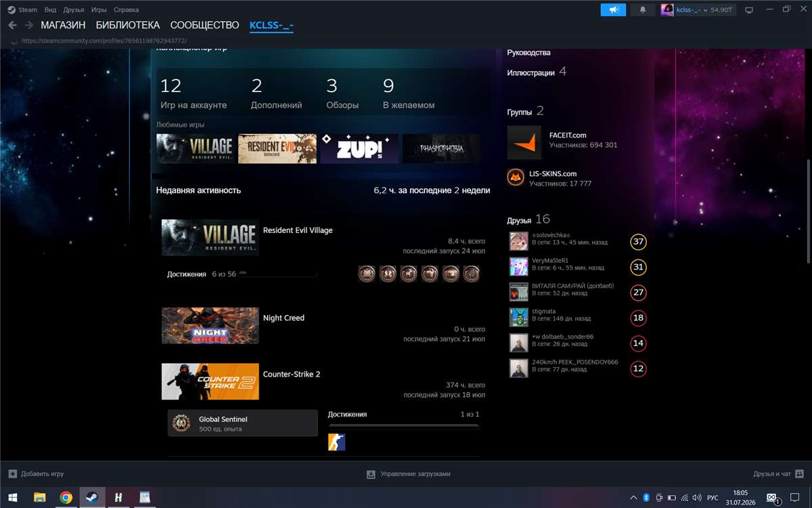Open LIS-SKINS.com group link
This screenshot has width=812, height=508.
pyautogui.click(x=553, y=173)
